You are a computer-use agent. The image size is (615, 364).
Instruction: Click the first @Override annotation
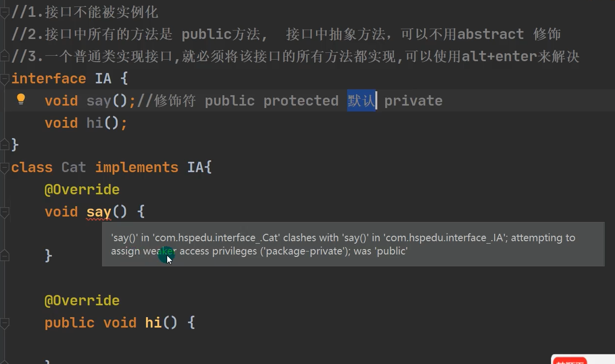click(x=82, y=189)
